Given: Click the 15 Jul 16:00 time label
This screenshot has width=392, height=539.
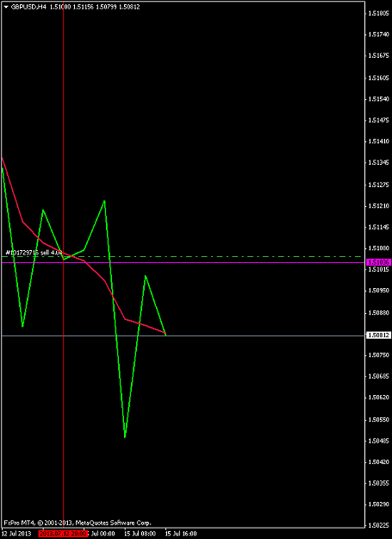Looking at the screenshot, I should click(181, 534).
